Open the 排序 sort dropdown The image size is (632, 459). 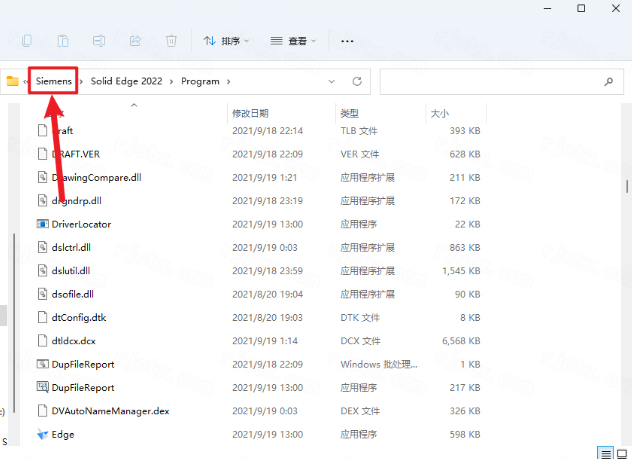point(225,41)
